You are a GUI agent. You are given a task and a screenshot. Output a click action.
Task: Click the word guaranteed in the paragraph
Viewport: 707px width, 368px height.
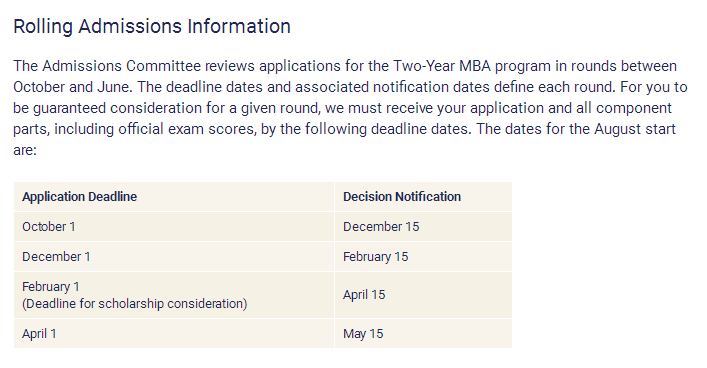coord(69,108)
